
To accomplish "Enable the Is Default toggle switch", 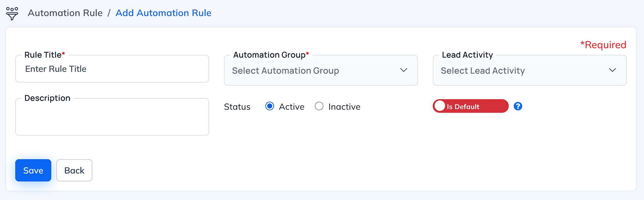I will coord(470,106).
